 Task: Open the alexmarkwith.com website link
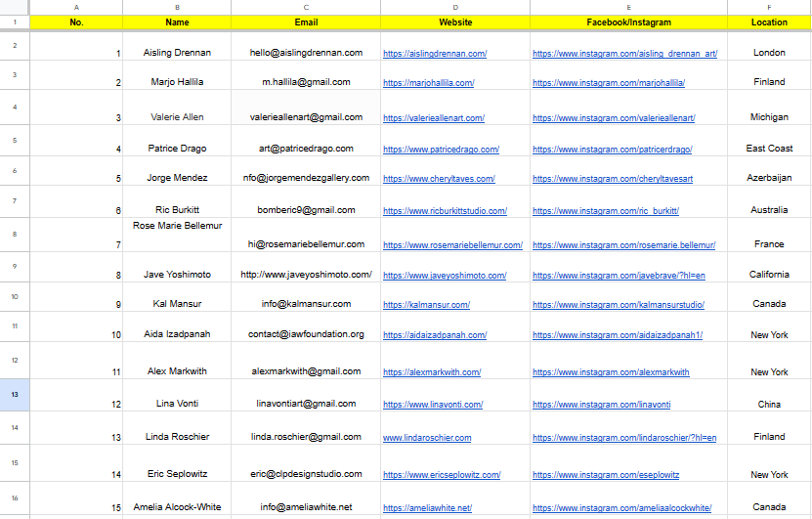point(432,371)
